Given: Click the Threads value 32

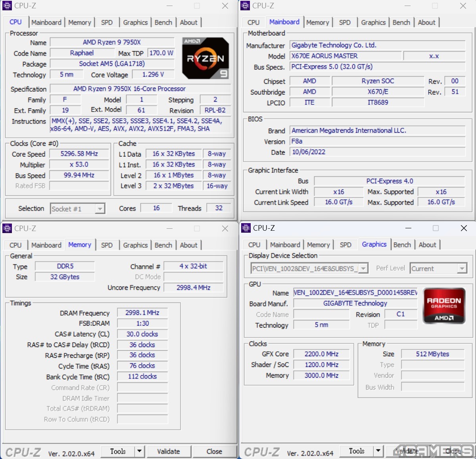Looking at the screenshot, I should pyautogui.click(x=219, y=208).
